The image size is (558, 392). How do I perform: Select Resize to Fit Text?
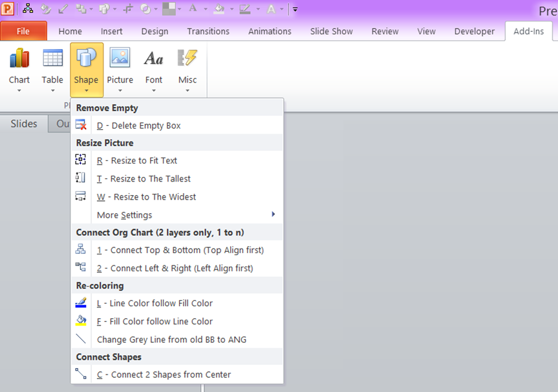[136, 161]
